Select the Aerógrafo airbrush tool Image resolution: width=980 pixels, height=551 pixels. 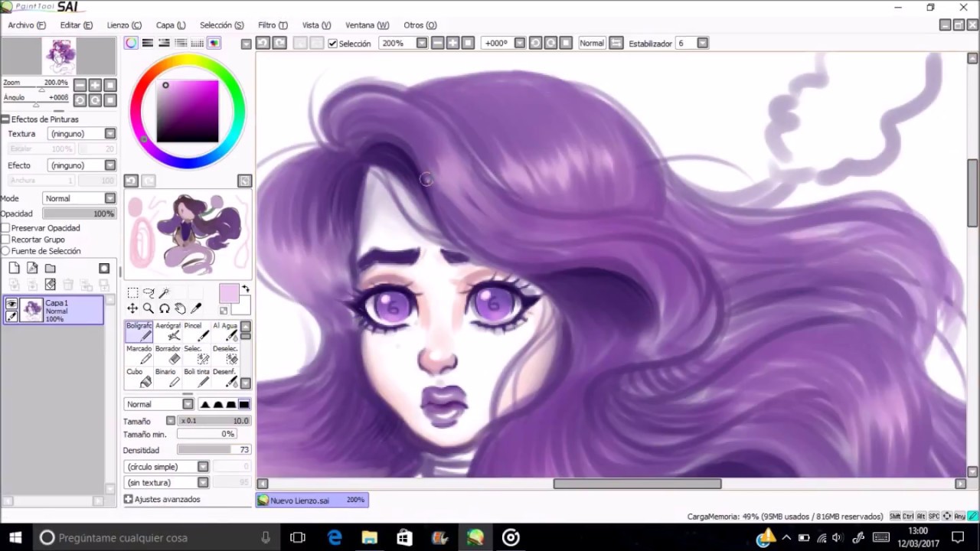click(x=168, y=331)
